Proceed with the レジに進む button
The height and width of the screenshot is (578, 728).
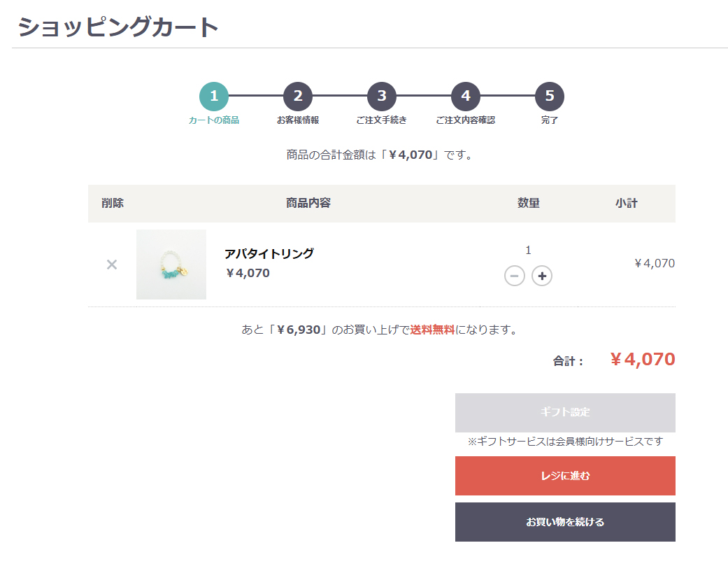click(x=565, y=476)
